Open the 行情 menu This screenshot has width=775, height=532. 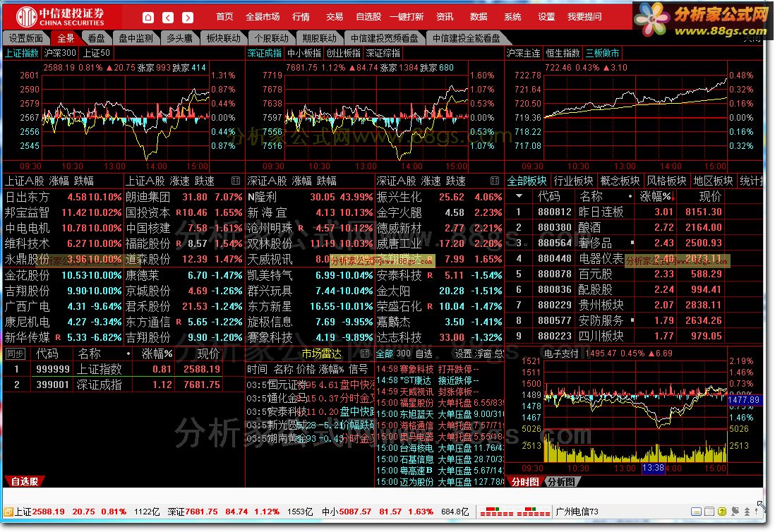click(301, 17)
